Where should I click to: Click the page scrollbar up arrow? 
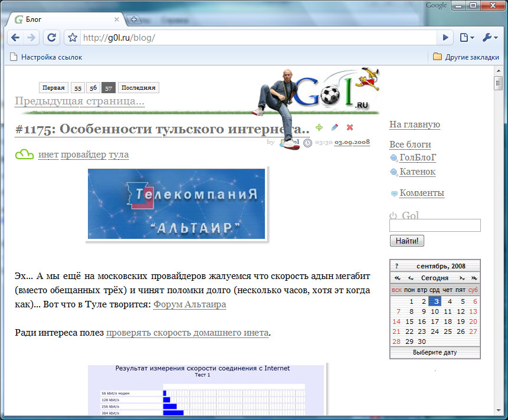(499, 70)
